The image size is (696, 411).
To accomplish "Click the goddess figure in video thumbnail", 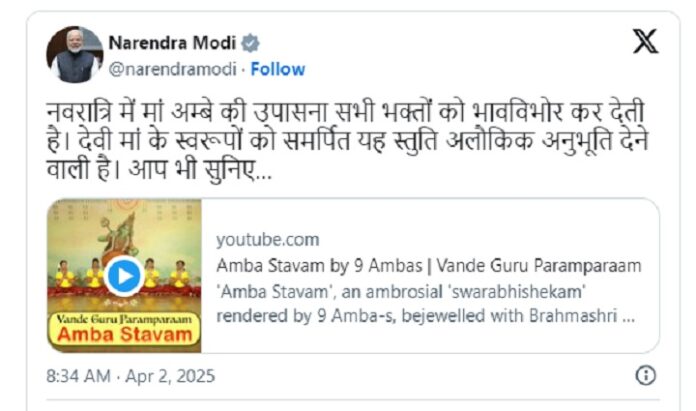I will pos(120,235).
